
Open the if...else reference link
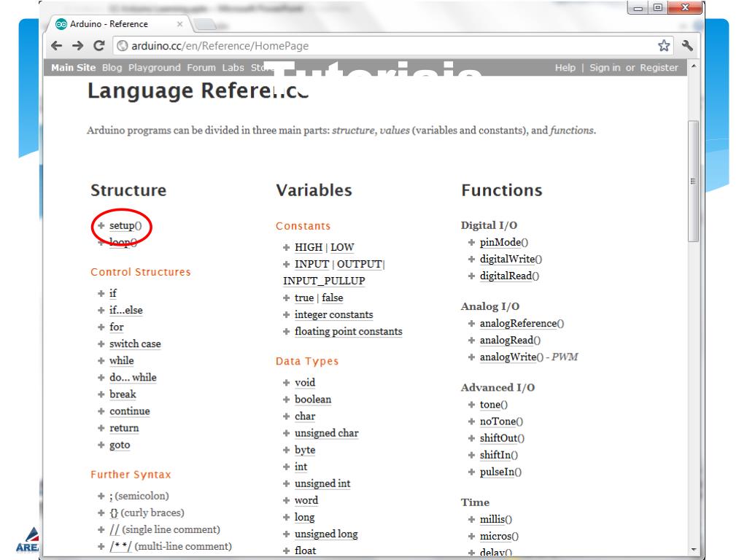pos(125,310)
